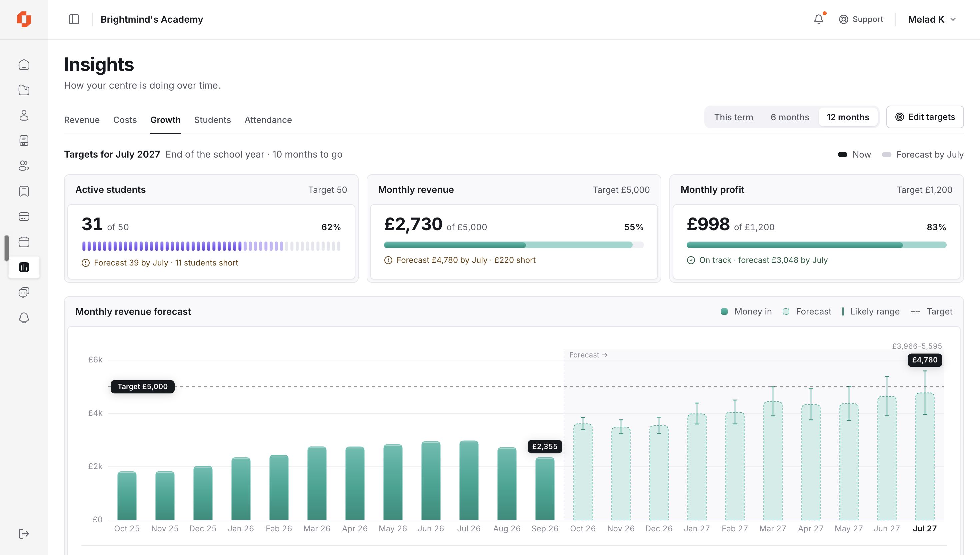Open the calendar icon in sidebar

point(24,242)
